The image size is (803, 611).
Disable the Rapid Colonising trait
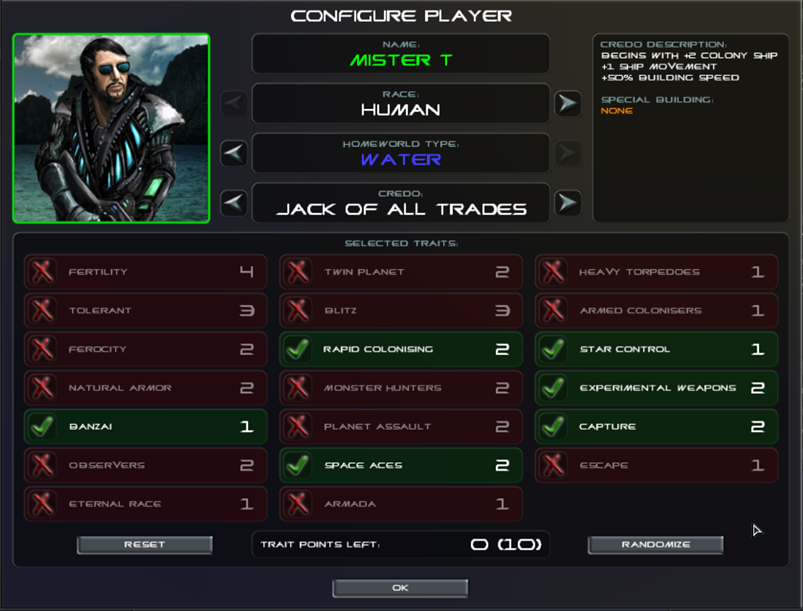tap(401, 349)
